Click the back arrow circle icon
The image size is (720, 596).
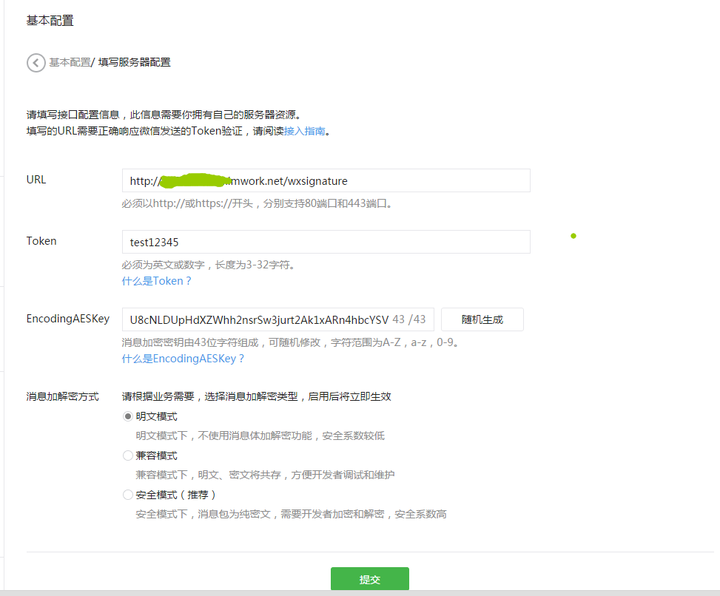pyautogui.click(x=36, y=63)
